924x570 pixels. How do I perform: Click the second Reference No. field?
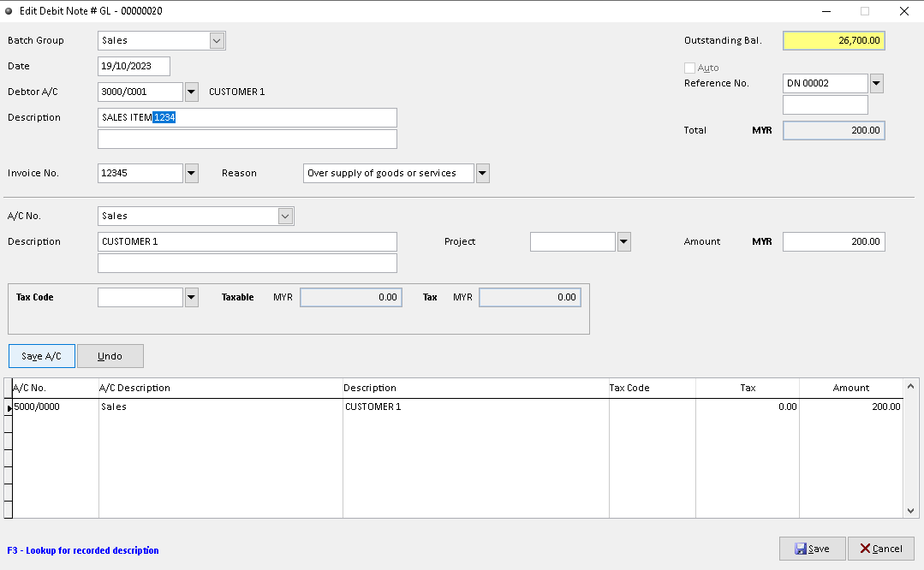825,104
